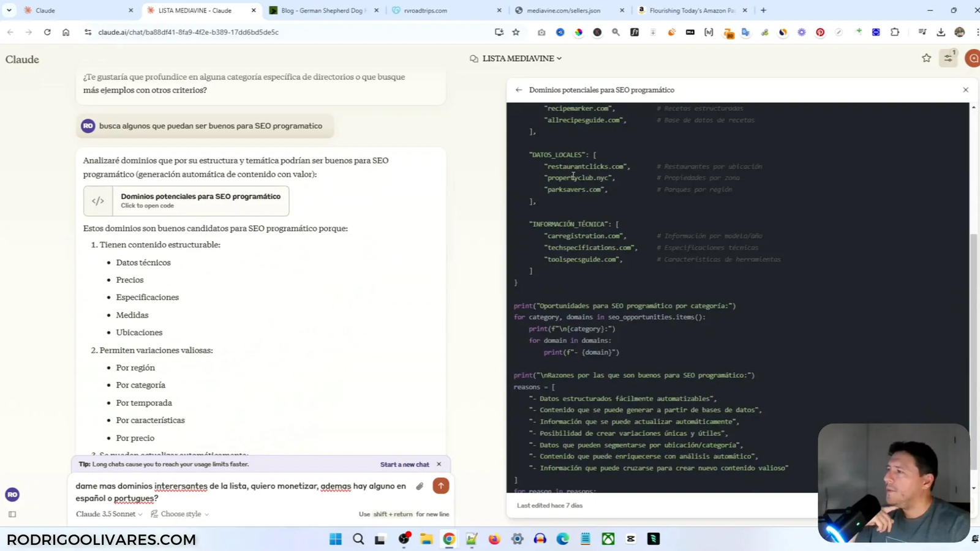Send the message with the orange arrow button
Viewport: 980px width, 551px height.
click(x=440, y=485)
